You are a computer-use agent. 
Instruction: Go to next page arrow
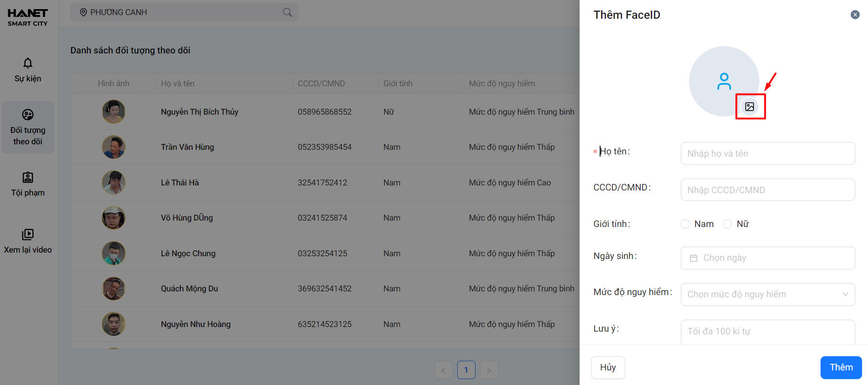pyautogui.click(x=489, y=370)
